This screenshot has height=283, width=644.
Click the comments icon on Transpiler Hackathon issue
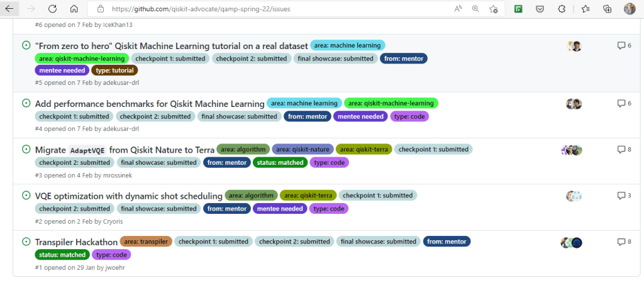tap(621, 242)
